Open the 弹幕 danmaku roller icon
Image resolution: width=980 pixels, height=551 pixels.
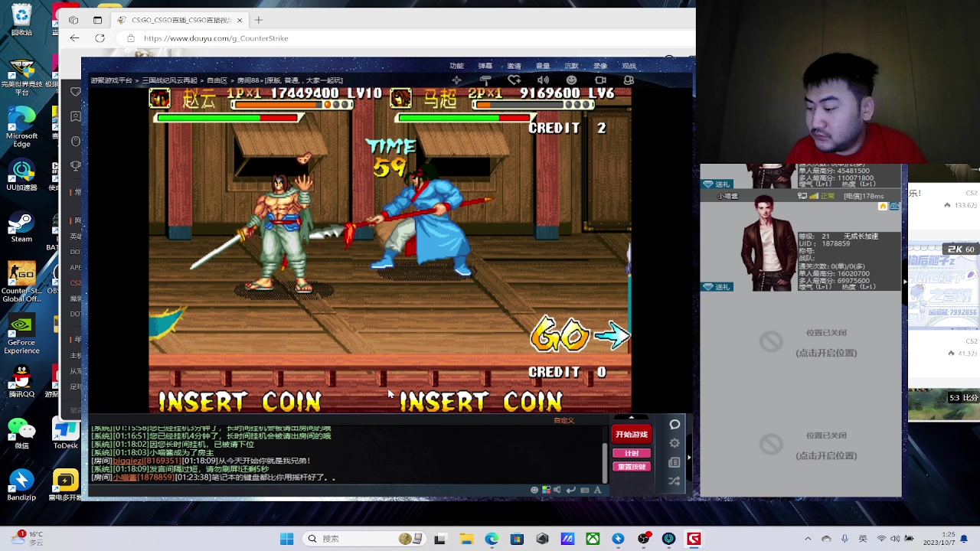click(x=485, y=80)
